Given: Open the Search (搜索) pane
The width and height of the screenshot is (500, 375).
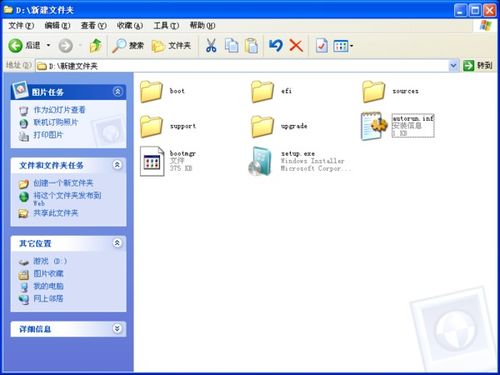Looking at the screenshot, I should [128, 46].
